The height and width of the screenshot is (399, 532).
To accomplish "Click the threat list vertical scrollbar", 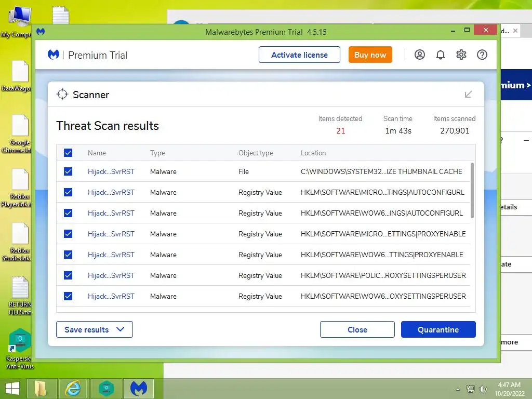I will click(472, 190).
